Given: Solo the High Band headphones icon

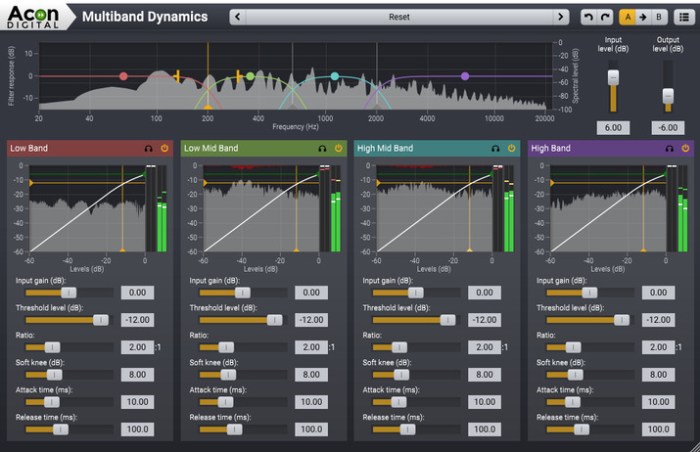Looking at the screenshot, I should [670, 148].
